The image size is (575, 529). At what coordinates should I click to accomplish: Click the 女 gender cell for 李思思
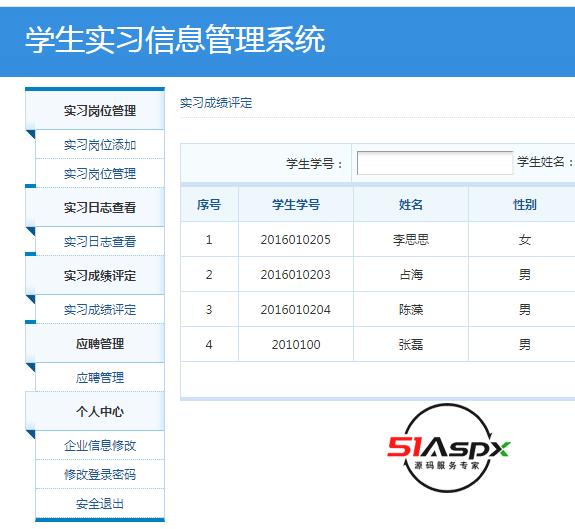click(525, 240)
